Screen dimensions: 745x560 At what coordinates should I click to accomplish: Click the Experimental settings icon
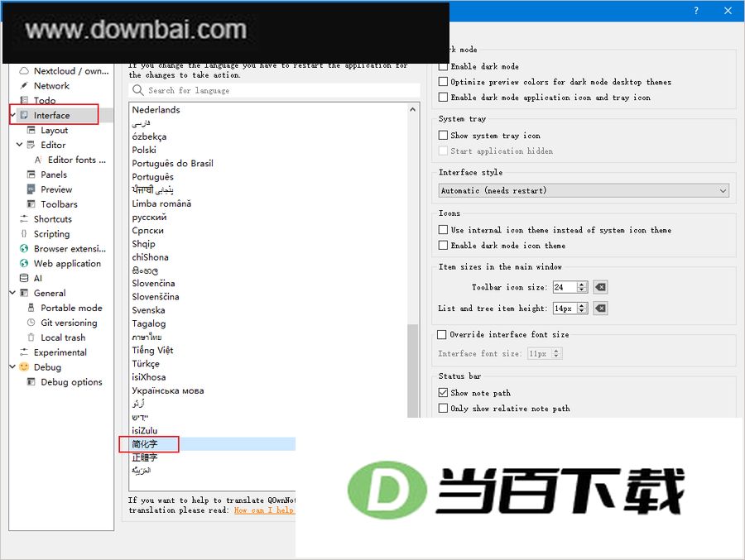24,352
